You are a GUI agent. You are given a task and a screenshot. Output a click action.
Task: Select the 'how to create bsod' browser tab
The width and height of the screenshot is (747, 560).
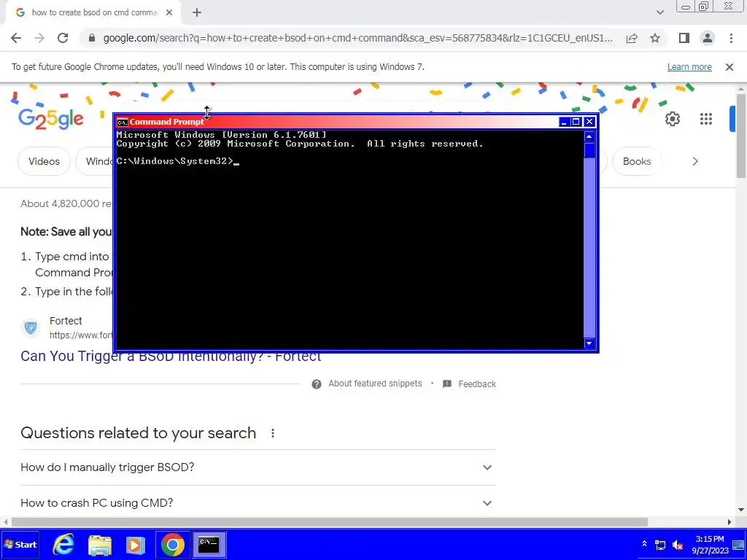point(93,13)
